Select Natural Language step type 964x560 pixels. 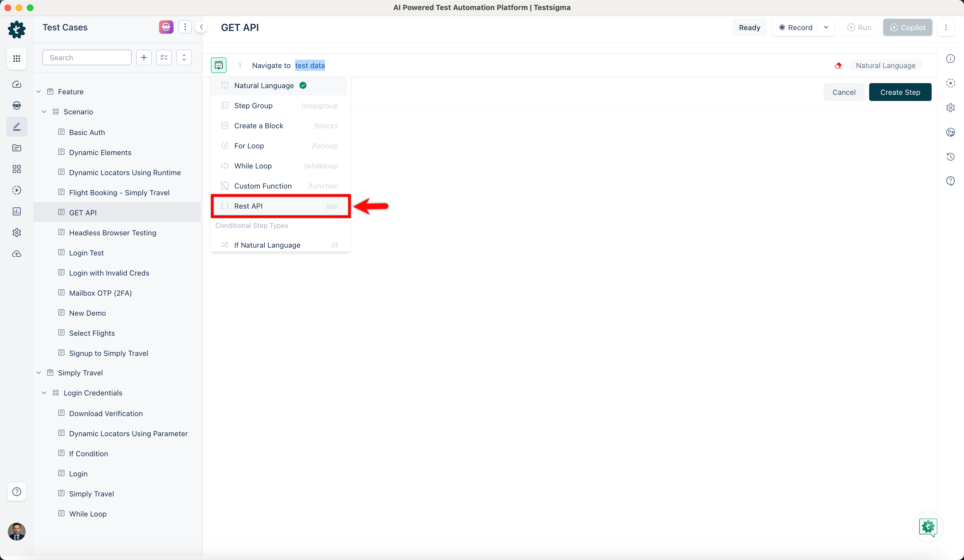click(x=279, y=85)
